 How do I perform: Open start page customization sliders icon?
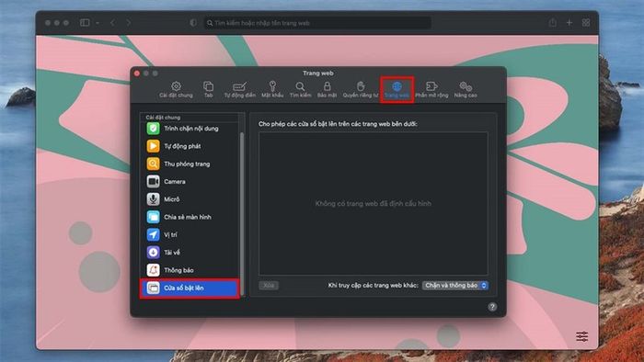(581, 336)
